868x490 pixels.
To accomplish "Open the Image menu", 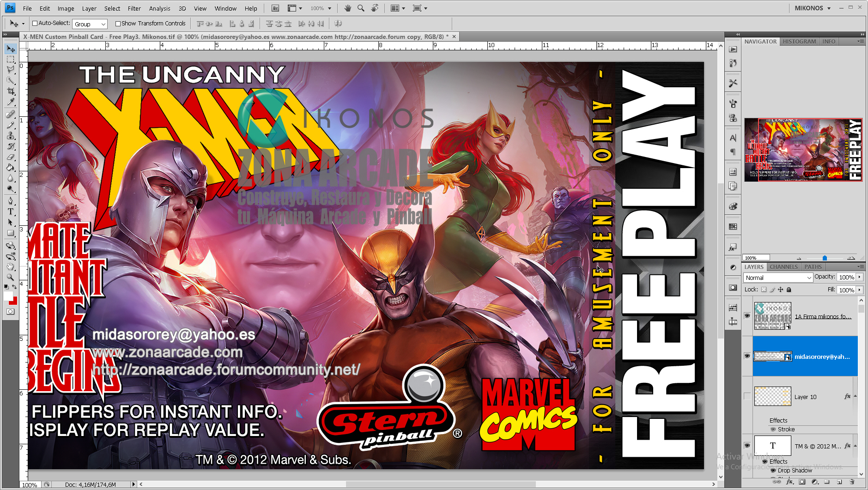I will point(66,8).
